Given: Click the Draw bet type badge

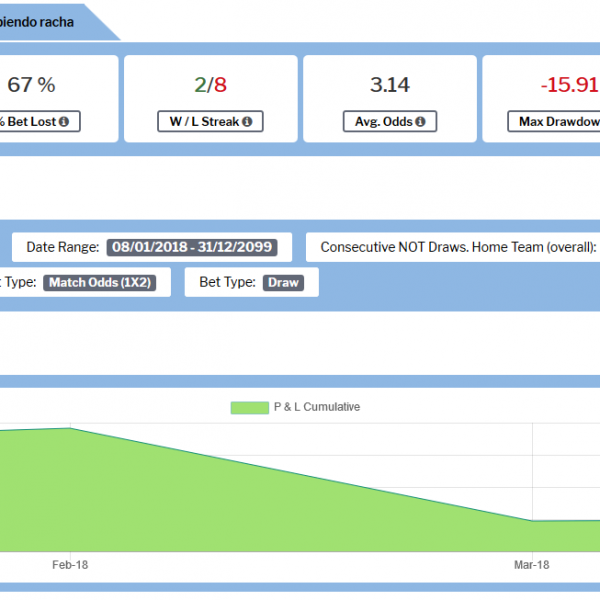Looking at the screenshot, I should pos(283,283).
